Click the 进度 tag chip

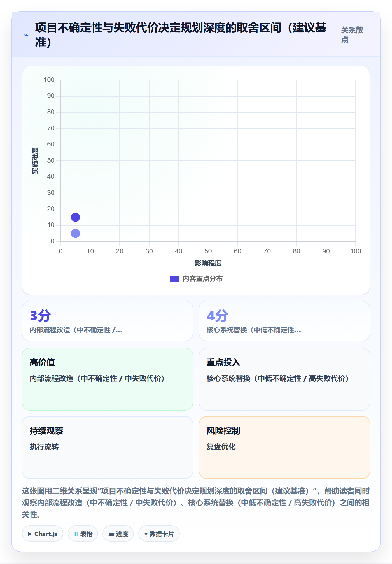click(x=118, y=534)
